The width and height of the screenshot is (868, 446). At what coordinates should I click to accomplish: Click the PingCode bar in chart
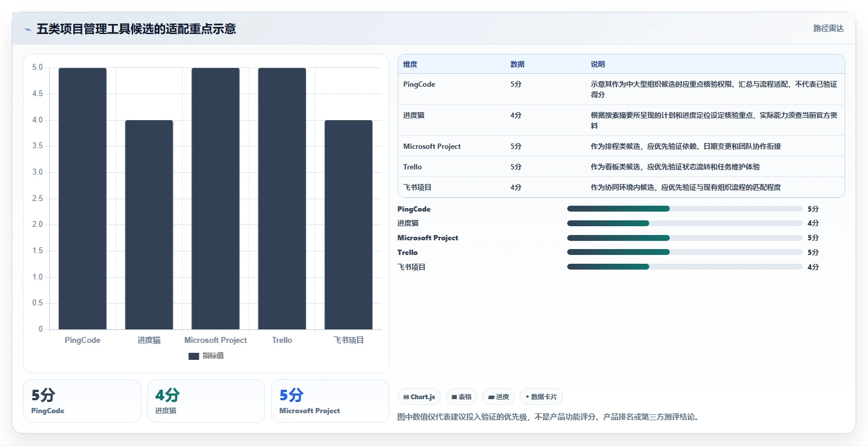pyautogui.click(x=83, y=199)
